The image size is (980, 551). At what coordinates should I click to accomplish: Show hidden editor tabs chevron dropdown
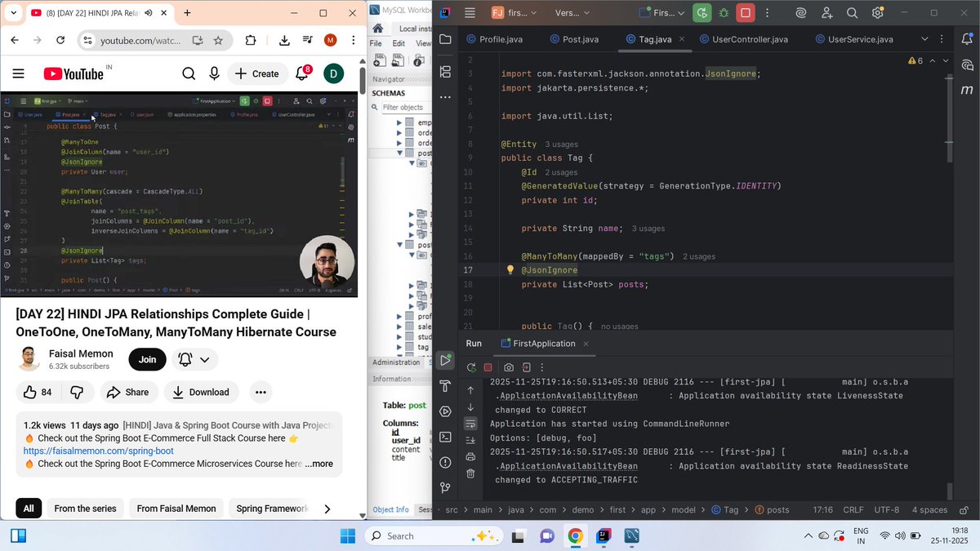click(x=924, y=39)
